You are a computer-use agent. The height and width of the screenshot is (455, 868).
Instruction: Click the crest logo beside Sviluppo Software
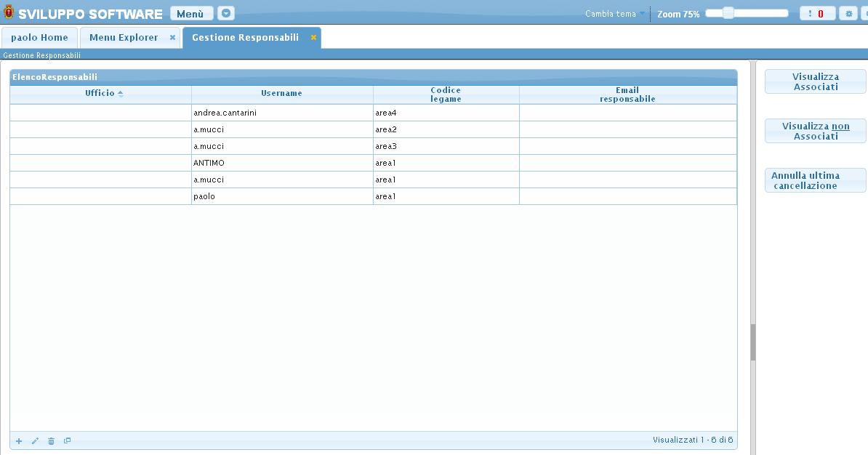tap(9, 13)
